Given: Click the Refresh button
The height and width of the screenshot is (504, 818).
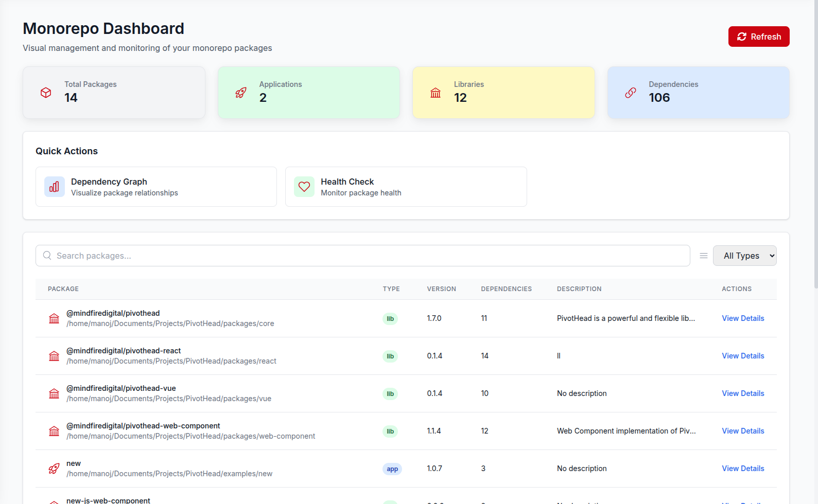Looking at the screenshot, I should point(758,37).
